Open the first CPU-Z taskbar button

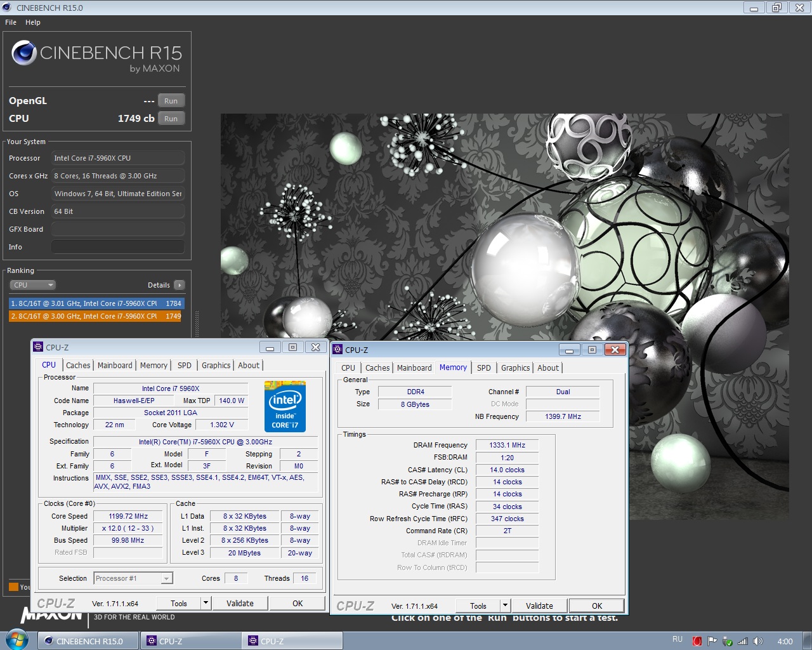point(191,641)
